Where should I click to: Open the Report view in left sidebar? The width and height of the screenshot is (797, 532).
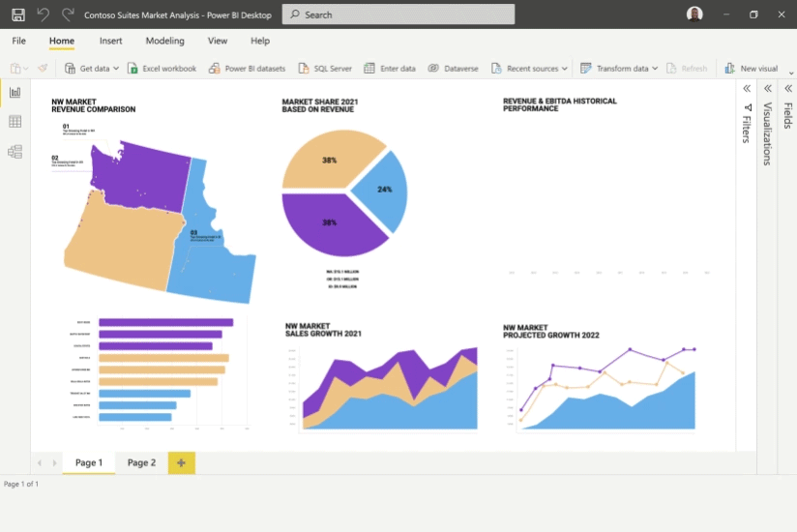point(15,93)
